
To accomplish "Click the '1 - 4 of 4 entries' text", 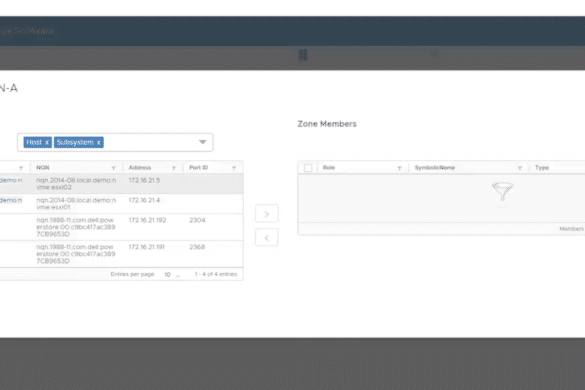I will point(216,274).
